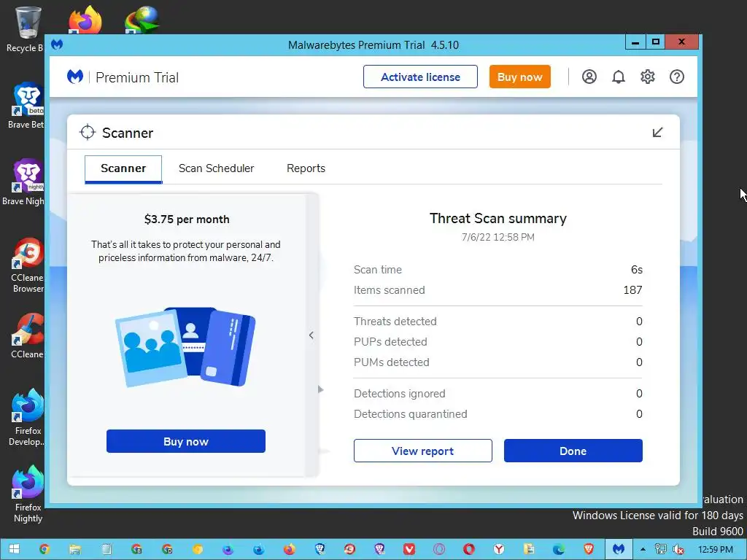Open Firefox Developer desktop shortcut
The width and height of the screenshot is (747, 560).
click(28, 417)
